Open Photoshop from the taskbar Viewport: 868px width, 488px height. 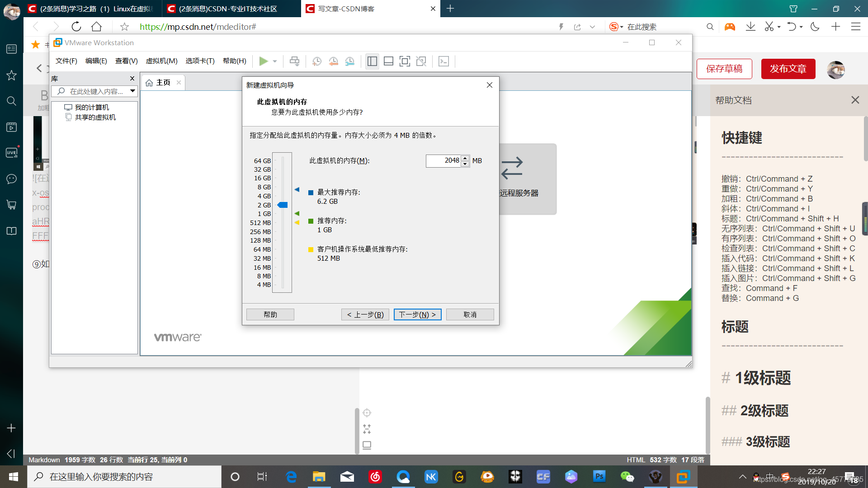pos(599,477)
